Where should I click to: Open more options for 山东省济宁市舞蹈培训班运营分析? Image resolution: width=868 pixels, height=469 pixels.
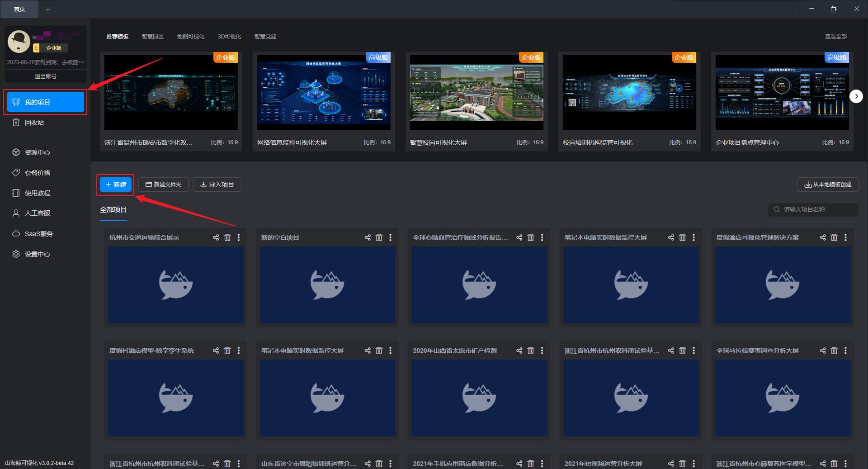pos(391,464)
